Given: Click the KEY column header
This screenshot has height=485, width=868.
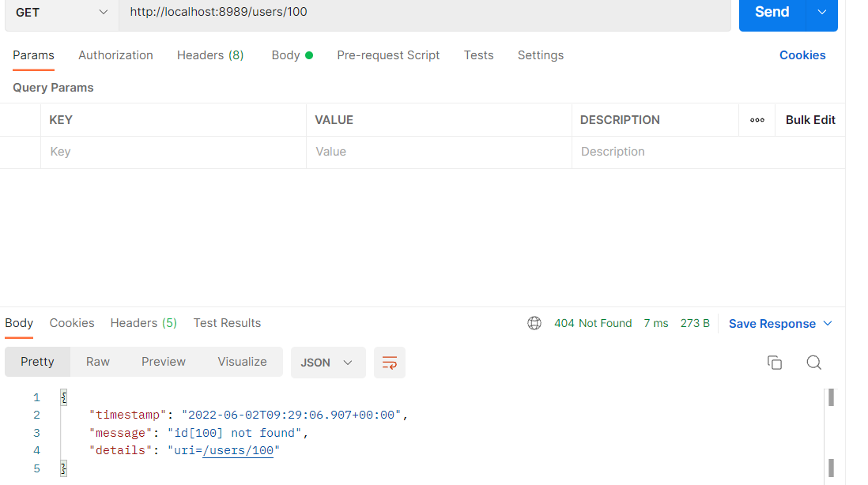Looking at the screenshot, I should 61,120.
